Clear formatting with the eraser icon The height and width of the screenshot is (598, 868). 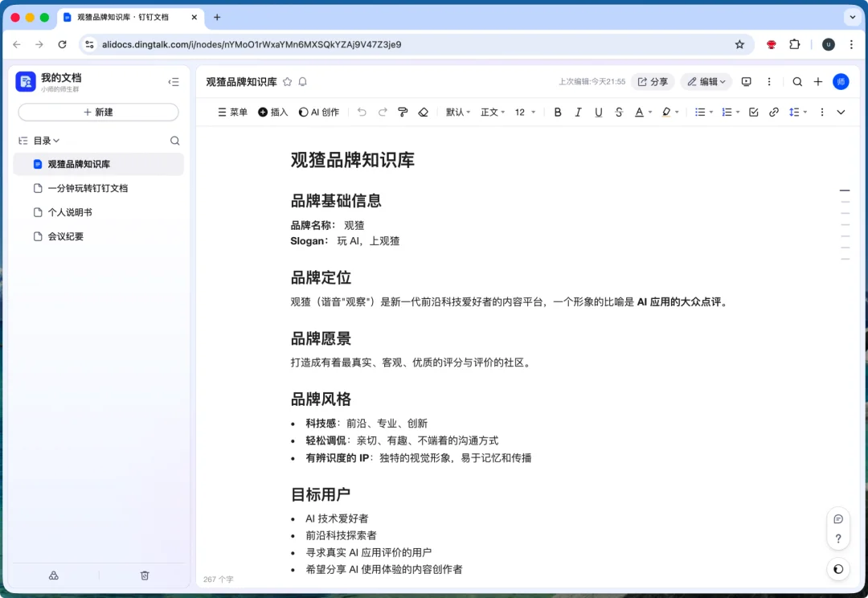coord(424,112)
